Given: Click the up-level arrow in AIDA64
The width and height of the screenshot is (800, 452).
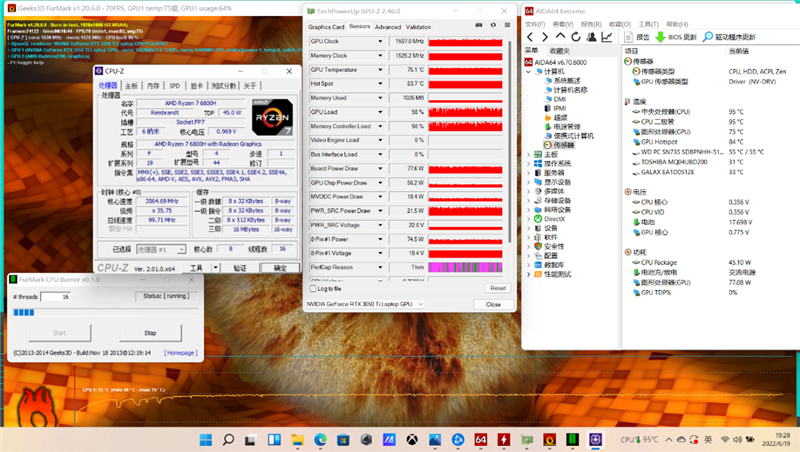Looking at the screenshot, I should click(560, 37).
